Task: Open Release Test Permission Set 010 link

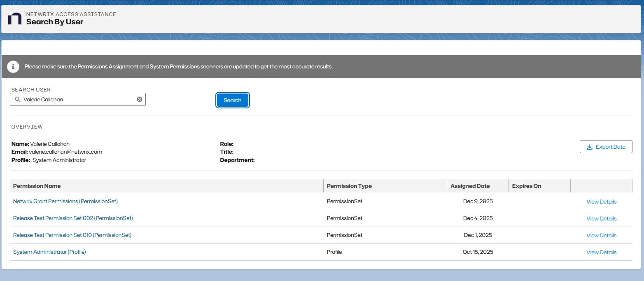Action: [x=72, y=235]
